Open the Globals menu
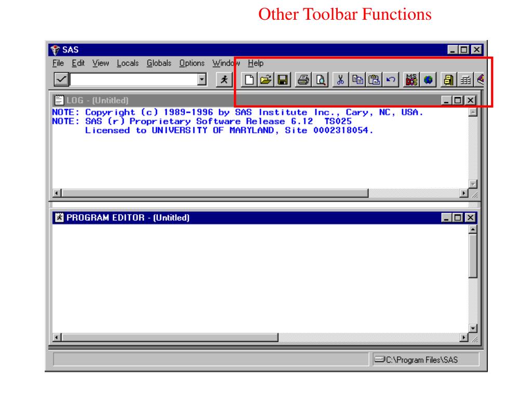The image size is (532, 399). pyautogui.click(x=159, y=63)
